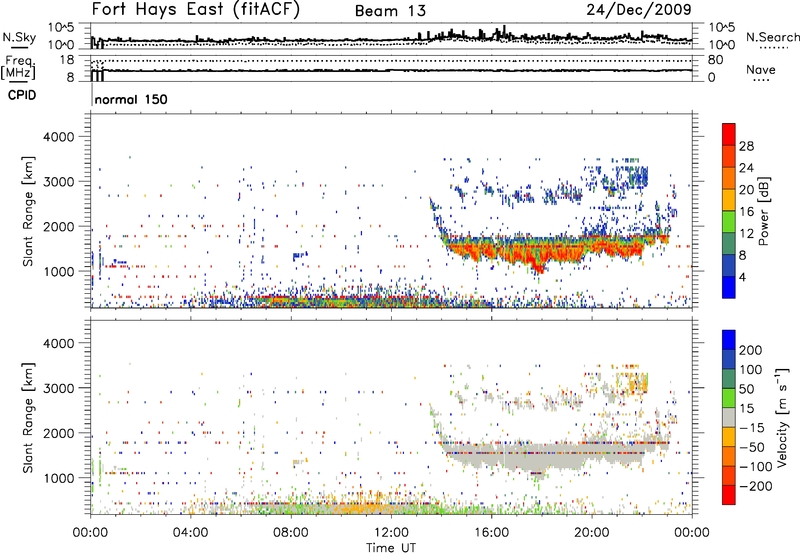Click the 'Slant Range [km]' label of velocity panel
The image size is (800, 554).
28,417
